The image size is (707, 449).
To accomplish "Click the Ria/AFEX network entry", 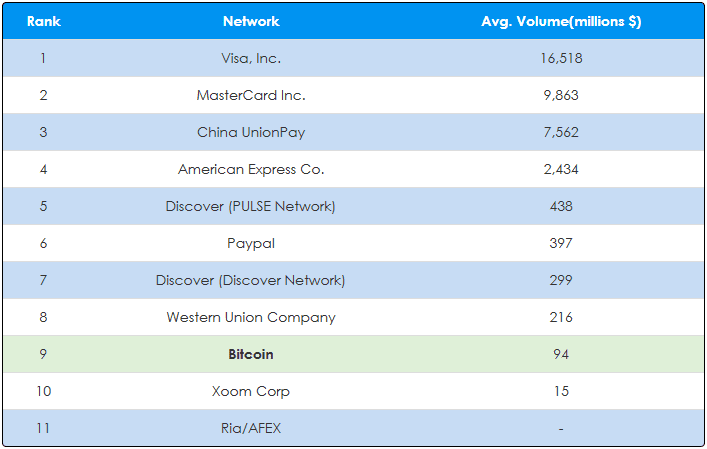I will (251, 428).
